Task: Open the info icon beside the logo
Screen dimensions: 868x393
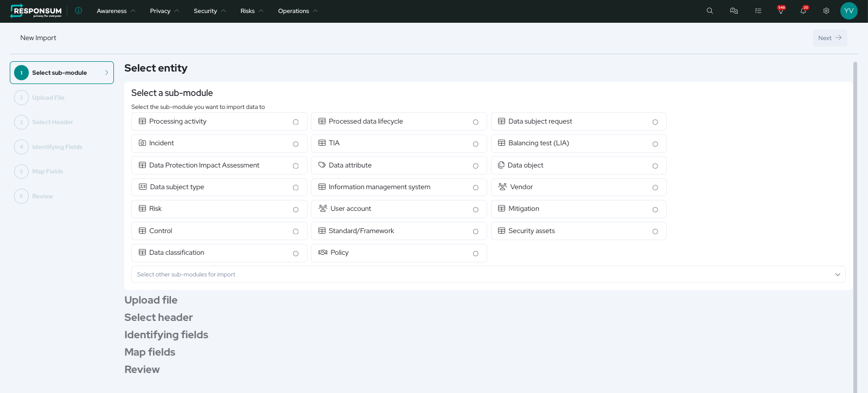Action: coord(79,10)
